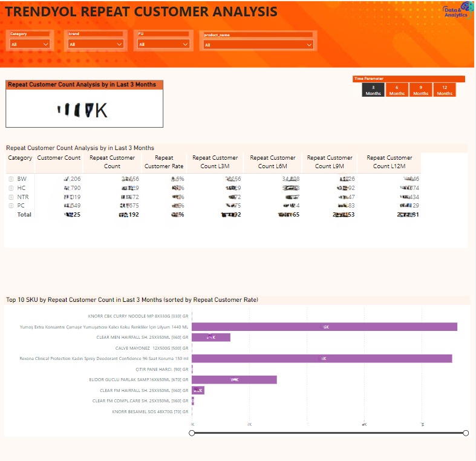Open the product_name filter dropdown

point(258,45)
